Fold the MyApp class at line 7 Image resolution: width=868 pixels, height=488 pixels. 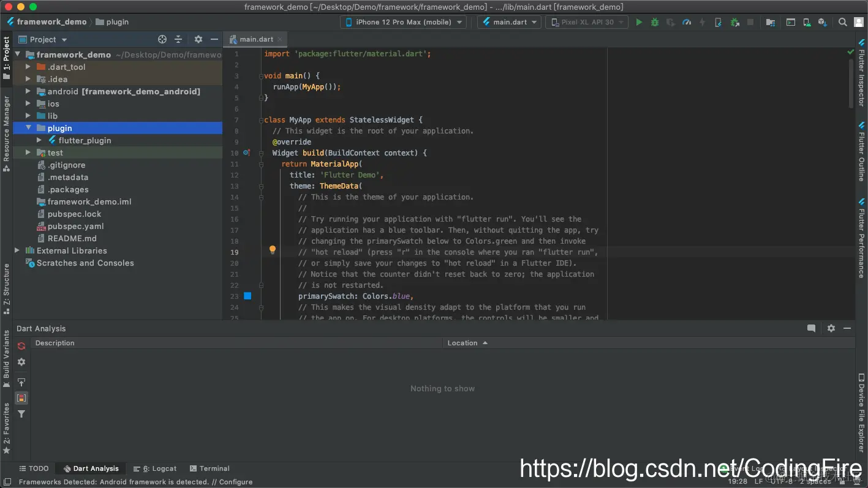(x=261, y=120)
